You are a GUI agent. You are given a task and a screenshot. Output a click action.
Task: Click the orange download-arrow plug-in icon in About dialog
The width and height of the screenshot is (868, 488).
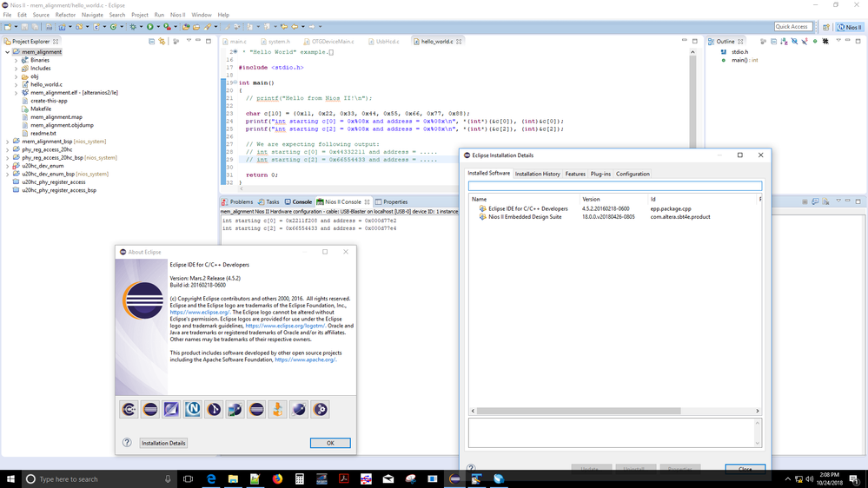click(x=278, y=409)
